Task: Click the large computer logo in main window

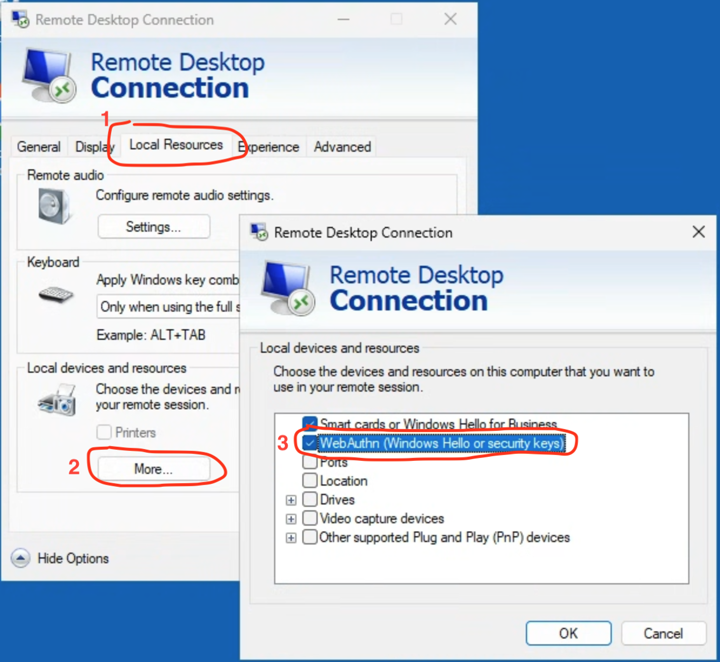Action: (x=49, y=75)
